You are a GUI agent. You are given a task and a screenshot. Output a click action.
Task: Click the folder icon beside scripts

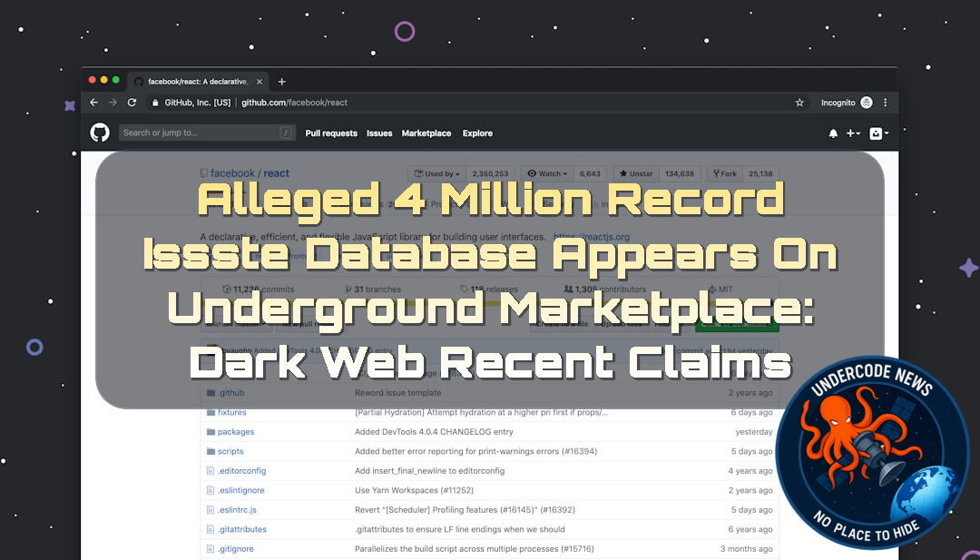pyautogui.click(x=211, y=450)
